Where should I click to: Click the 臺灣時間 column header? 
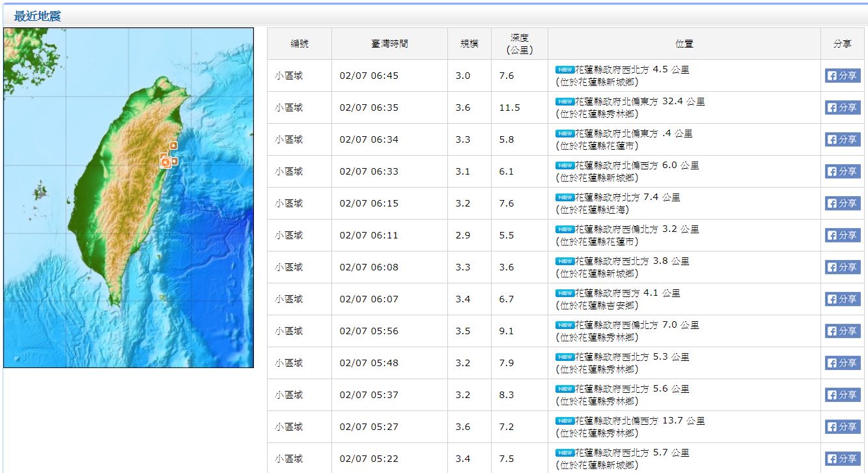click(x=389, y=44)
